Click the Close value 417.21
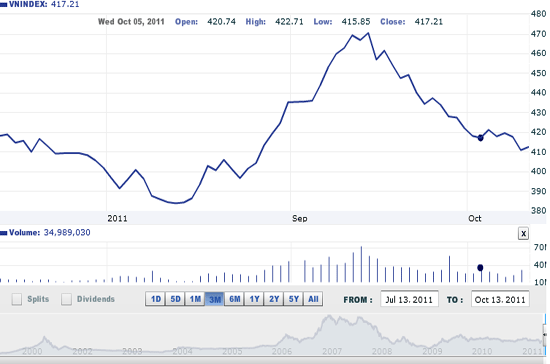 point(429,22)
